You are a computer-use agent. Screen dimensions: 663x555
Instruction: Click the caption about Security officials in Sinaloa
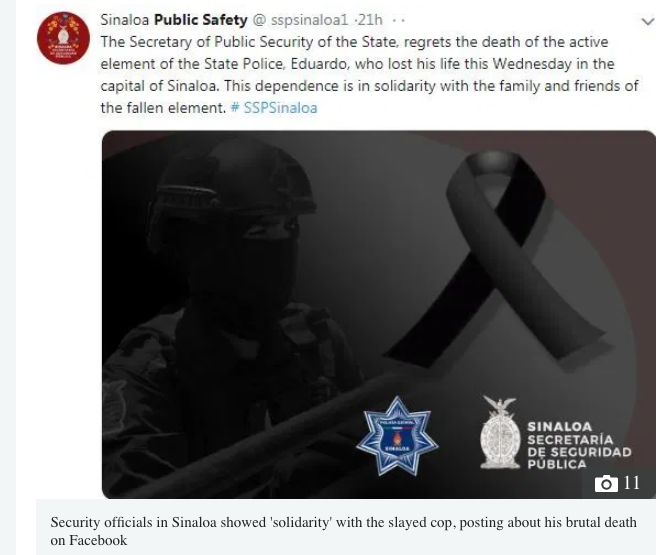pos(343,531)
